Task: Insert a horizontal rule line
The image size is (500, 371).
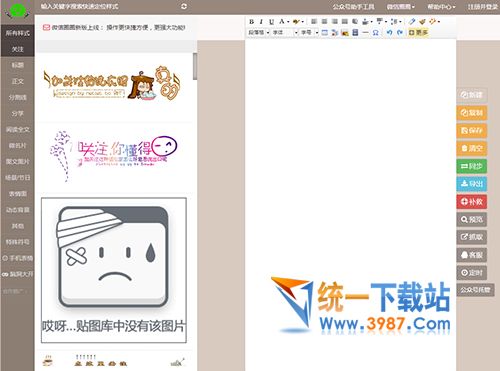Action: (x=366, y=32)
